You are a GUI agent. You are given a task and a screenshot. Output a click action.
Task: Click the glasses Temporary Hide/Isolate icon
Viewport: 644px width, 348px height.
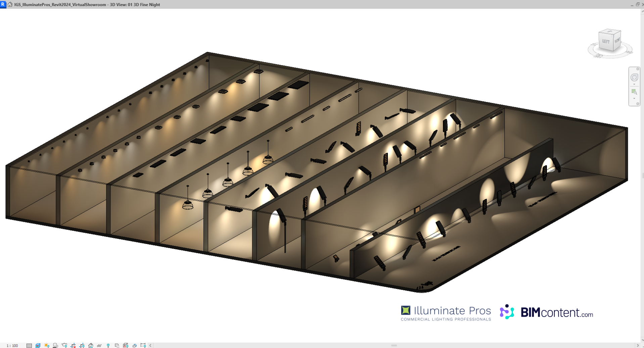[99, 345]
